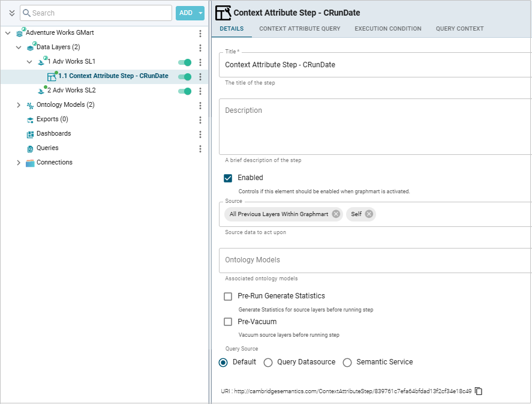The width and height of the screenshot is (532, 404).
Task: Remove the 'All Previous Layers Within Graphmart' source chip
Action: (336, 214)
